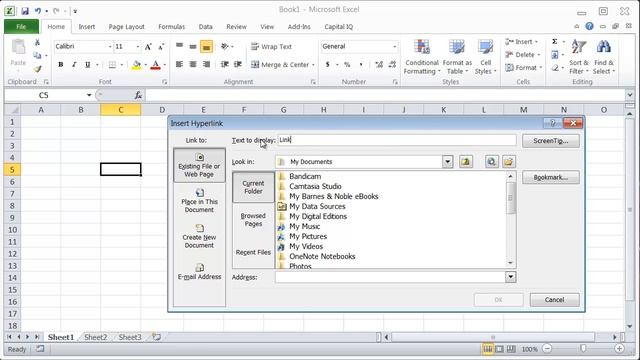
Task: Select Camtasia Studio folder in list
Action: (x=315, y=186)
